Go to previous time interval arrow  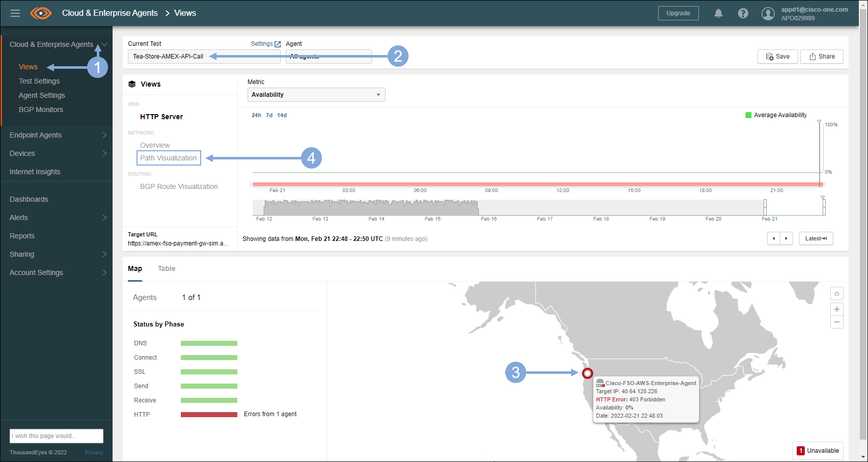[774, 238]
